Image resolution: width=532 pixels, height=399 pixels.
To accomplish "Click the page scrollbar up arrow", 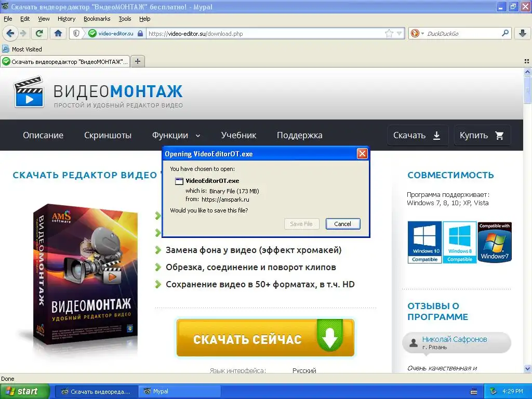I will pyautogui.click(x=527, y=72).
